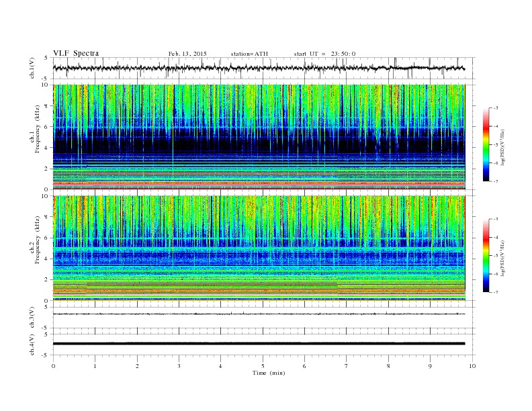Click the "9" tick on time axis

[x=430, y=366]
